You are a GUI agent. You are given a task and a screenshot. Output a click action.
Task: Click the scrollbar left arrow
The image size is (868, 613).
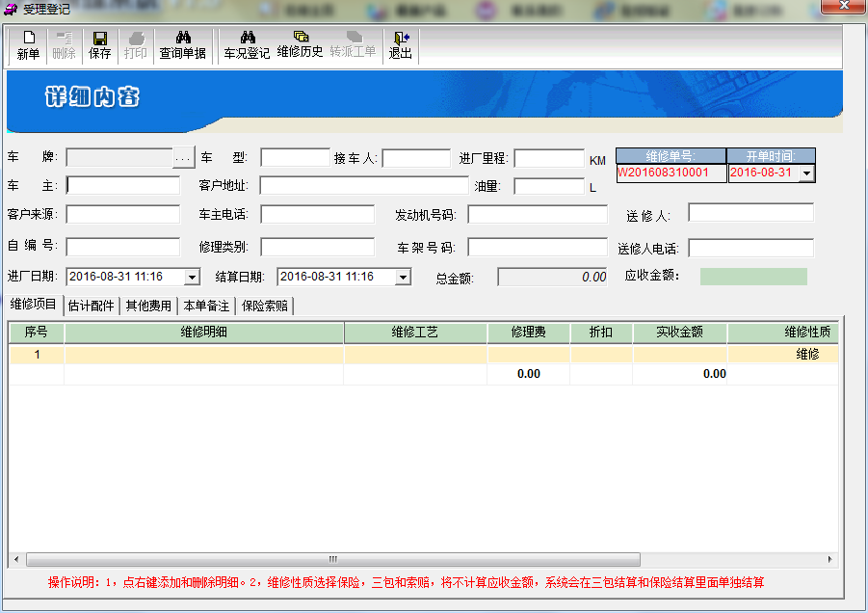pyautogui.click(x=16, y=559)
